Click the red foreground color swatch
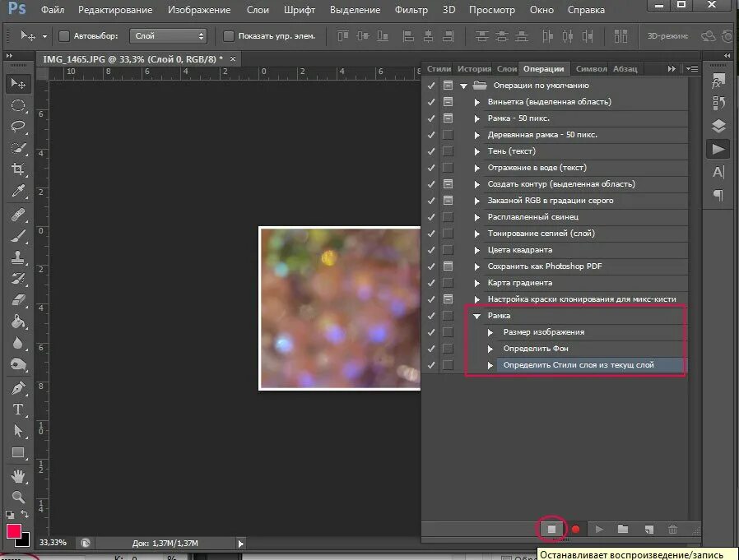Screen dimensions: 739x560 click(x=13, y=530)
